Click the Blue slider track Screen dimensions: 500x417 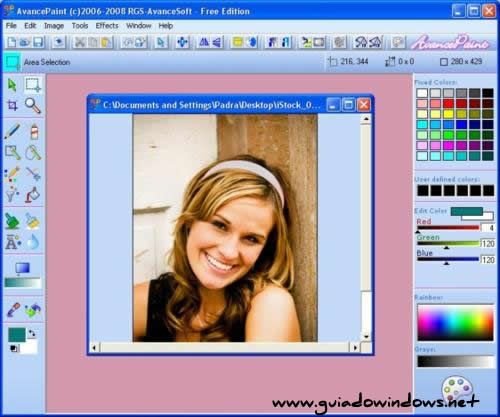(x=448, y=259)
